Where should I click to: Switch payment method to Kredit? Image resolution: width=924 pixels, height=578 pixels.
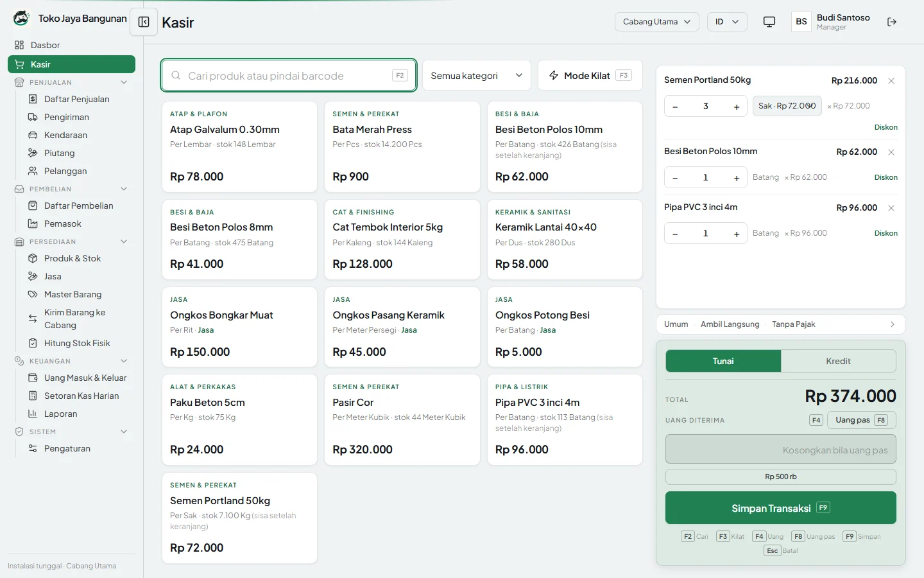[x=838, y=361]
